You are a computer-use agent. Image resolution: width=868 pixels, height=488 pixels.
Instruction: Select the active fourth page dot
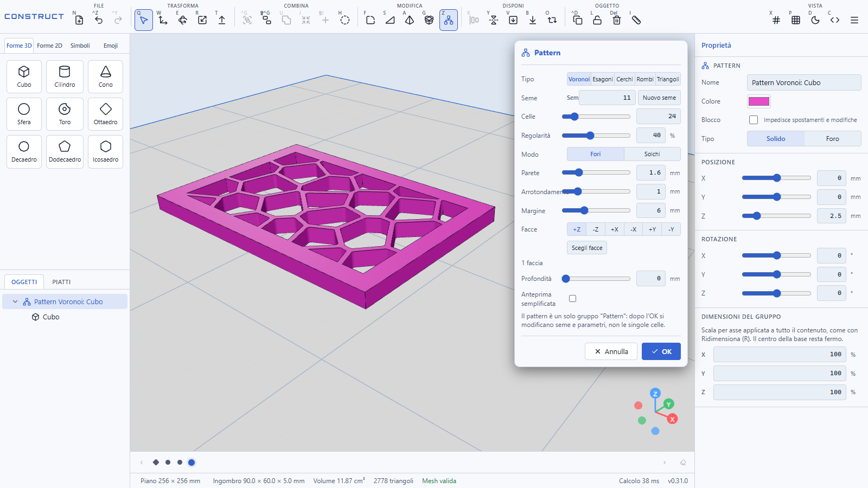point(192,463)
